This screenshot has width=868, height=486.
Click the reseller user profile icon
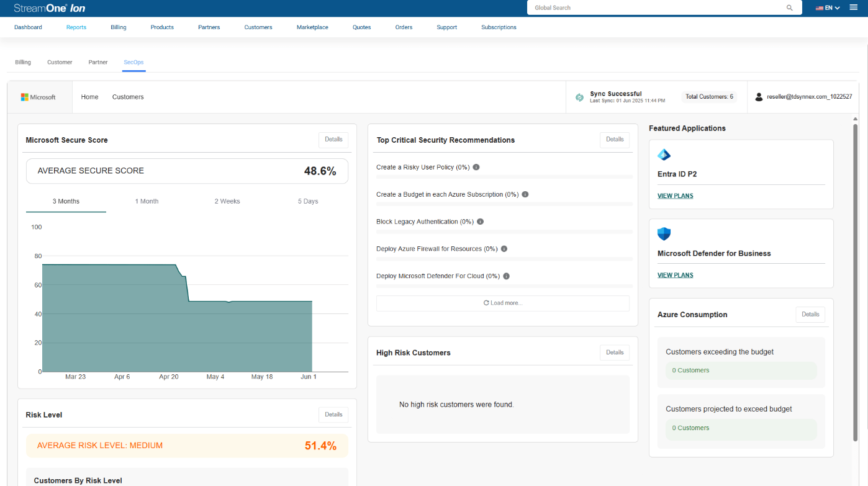759,97
